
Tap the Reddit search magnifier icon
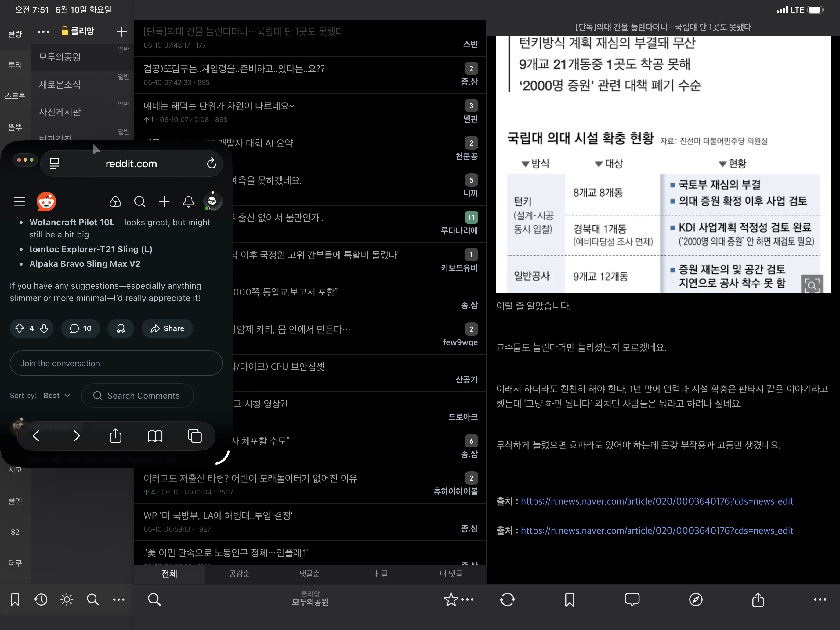140,201
